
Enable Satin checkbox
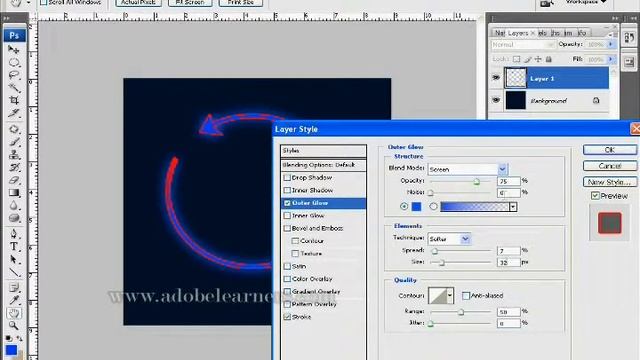pos(287,266)
